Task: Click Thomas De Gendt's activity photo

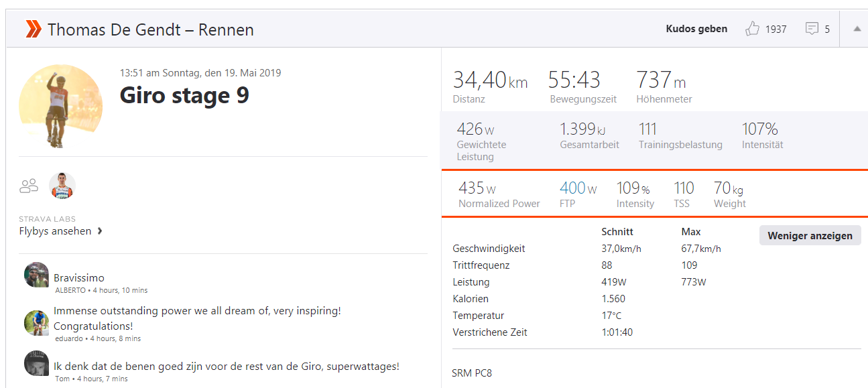Action: (60, 106)
